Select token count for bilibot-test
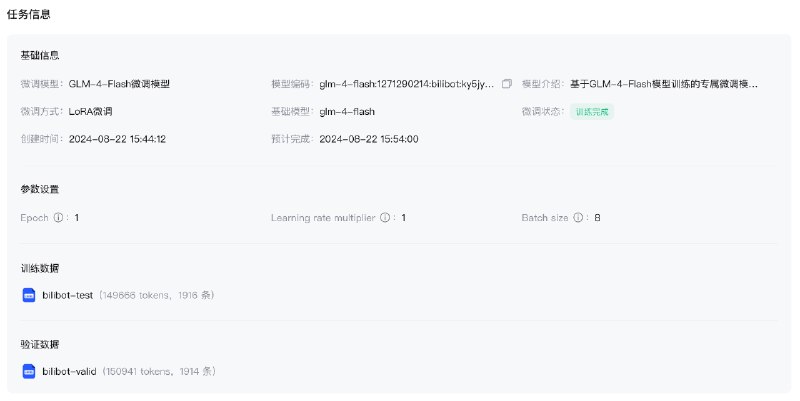 pyautogui.click(x=134, y=295)
